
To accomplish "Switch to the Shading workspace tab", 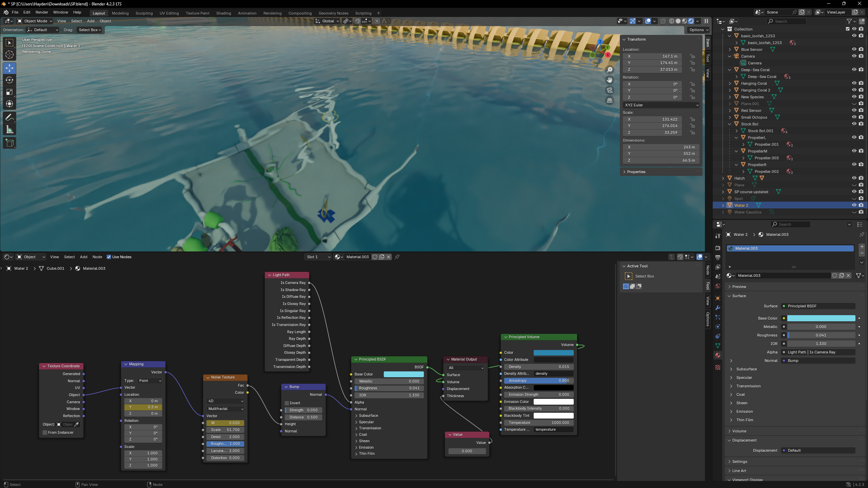I will 223,13.
